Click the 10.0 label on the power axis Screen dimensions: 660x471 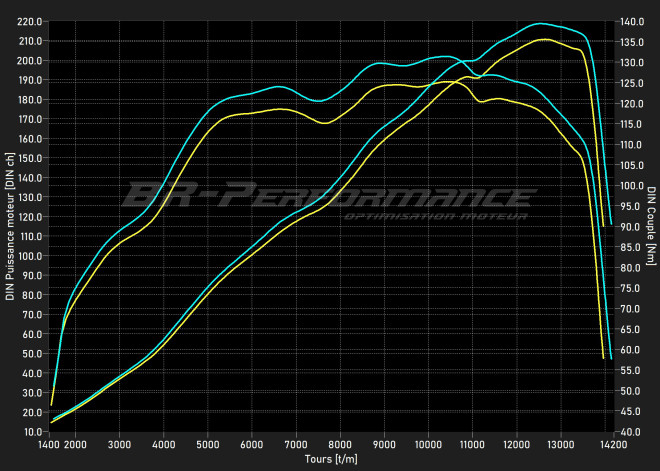tap(32, 432)
